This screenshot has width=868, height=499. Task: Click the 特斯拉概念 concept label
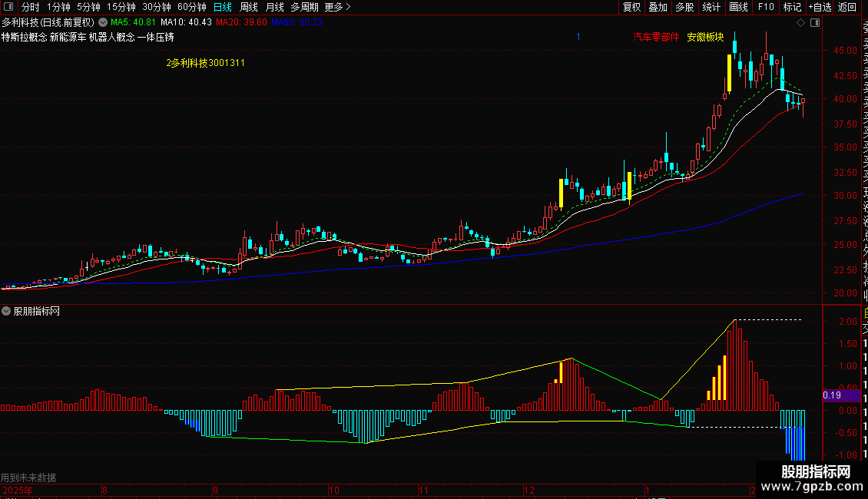[x=24, y=37]
